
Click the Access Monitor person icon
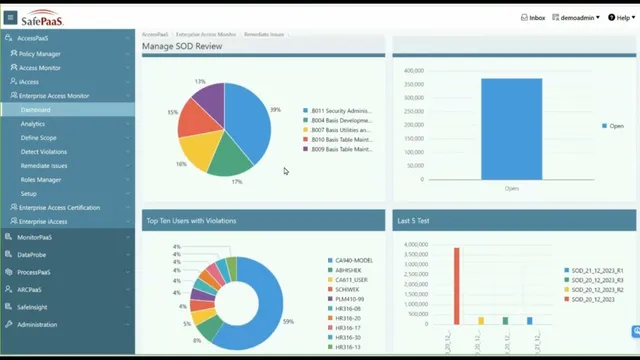14,67
